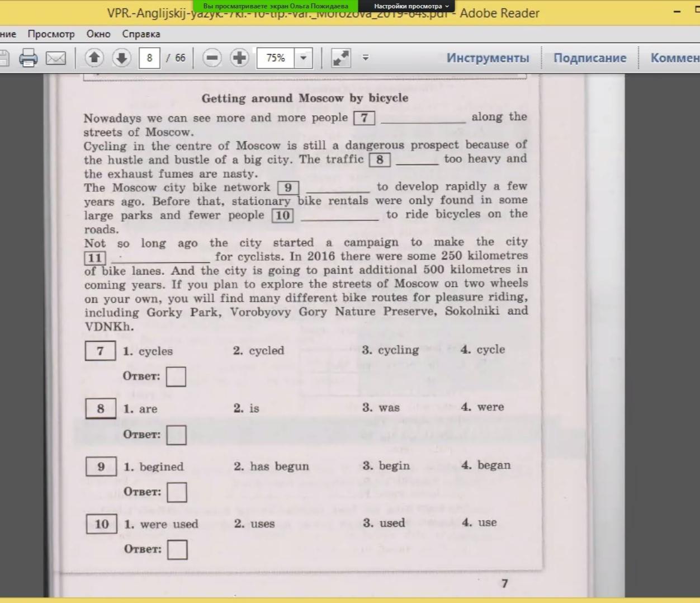Viewport: 700px width, 603px height.
Task: Open the Подписание panel
Action: (590, 58)
